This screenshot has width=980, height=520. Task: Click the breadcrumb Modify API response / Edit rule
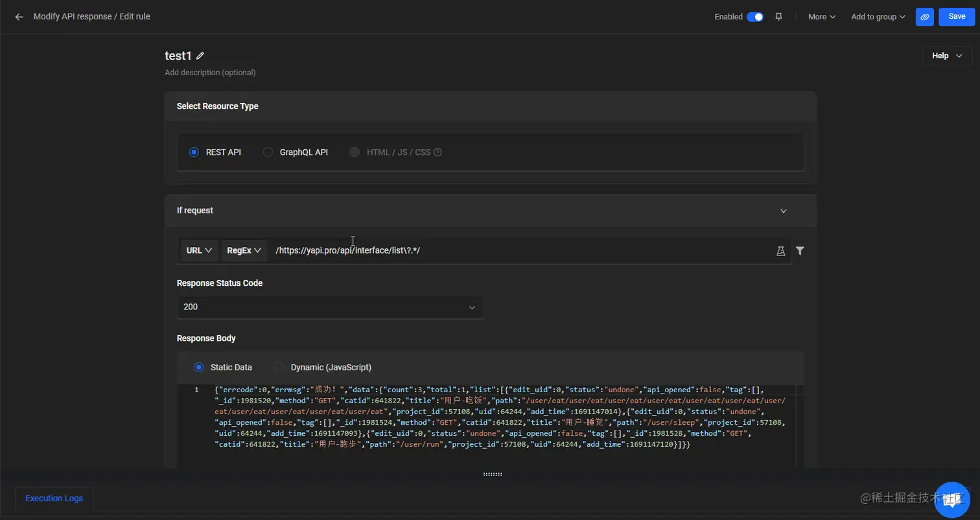click(92, 17)
